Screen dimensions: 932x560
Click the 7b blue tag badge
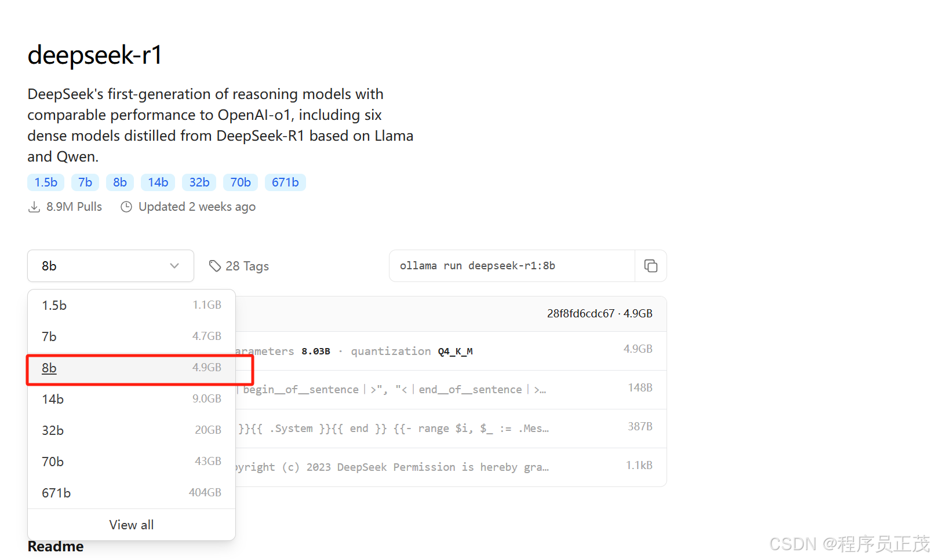(x=85, y=182)
